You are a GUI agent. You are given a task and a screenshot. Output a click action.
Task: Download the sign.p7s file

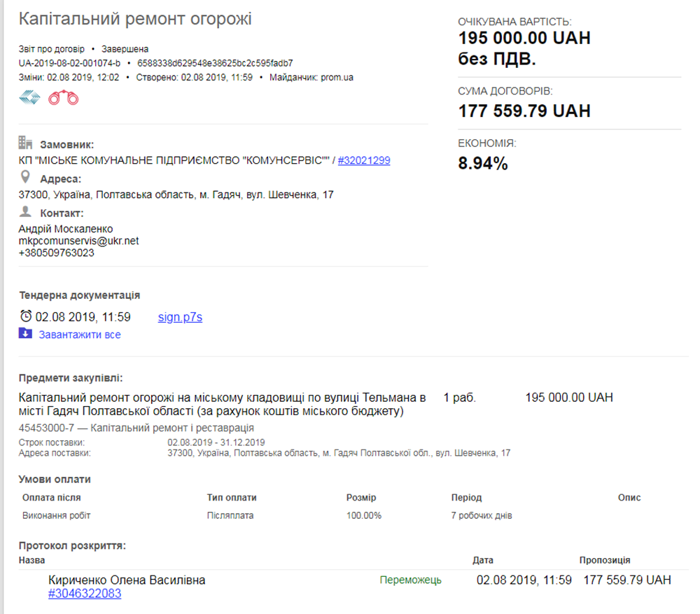coord(180,317)
